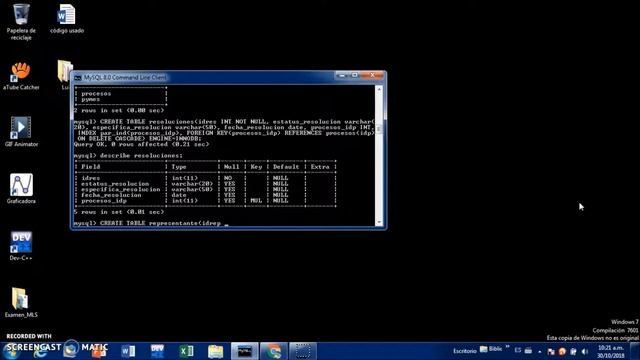Viewport: 640px width, 360px height.
Task: Click the MySQL console scrollbar down arrow
Action: [x=379, y=222]
